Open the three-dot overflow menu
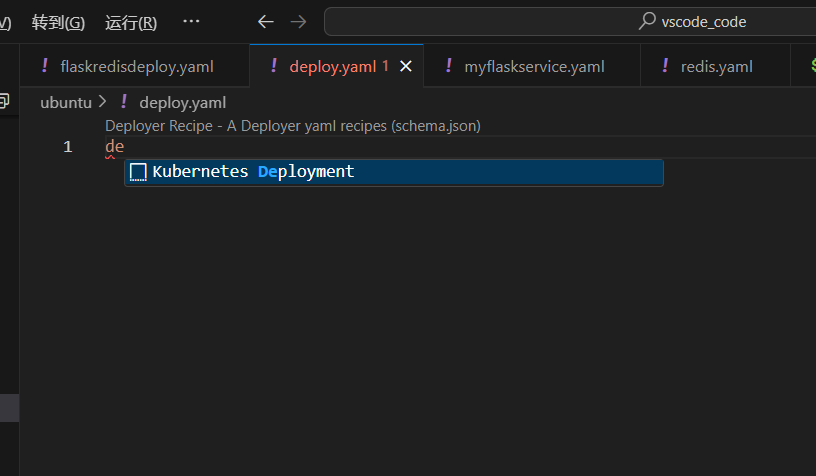816x476 pixels. [192, 22]
